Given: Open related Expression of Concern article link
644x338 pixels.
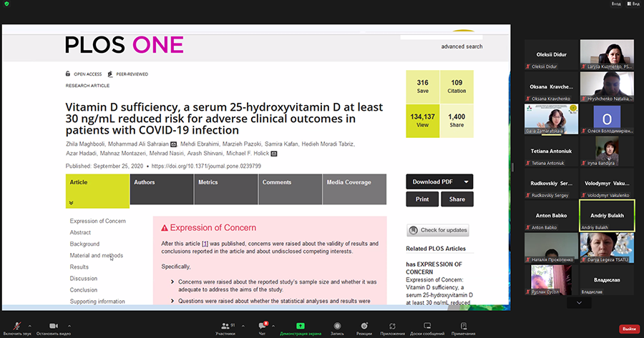Looking at the screenshot, I should pyautogui.click(x=439, y=292).
